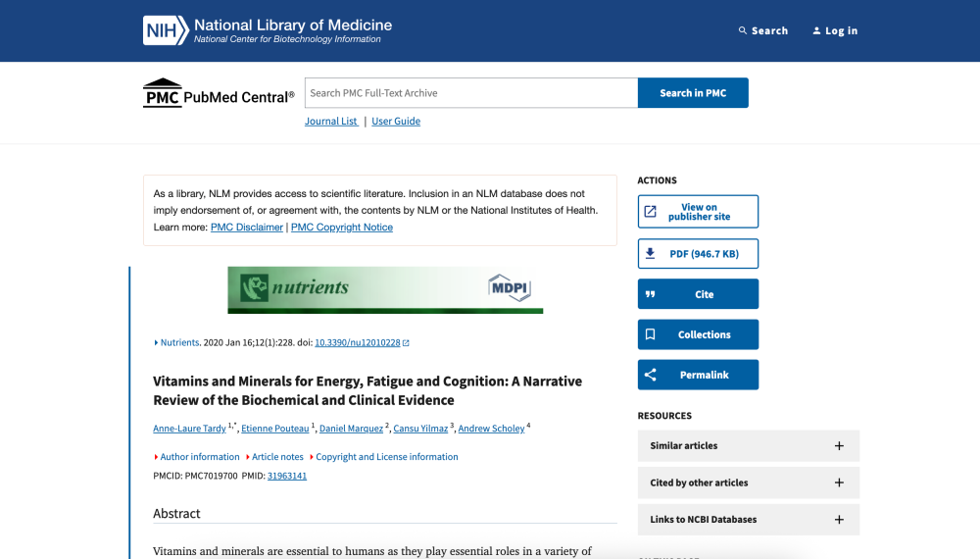Expand Author information disclosure
Image resolution: width=980 pixels, height=559 pixels.
[x=196, y=456]
